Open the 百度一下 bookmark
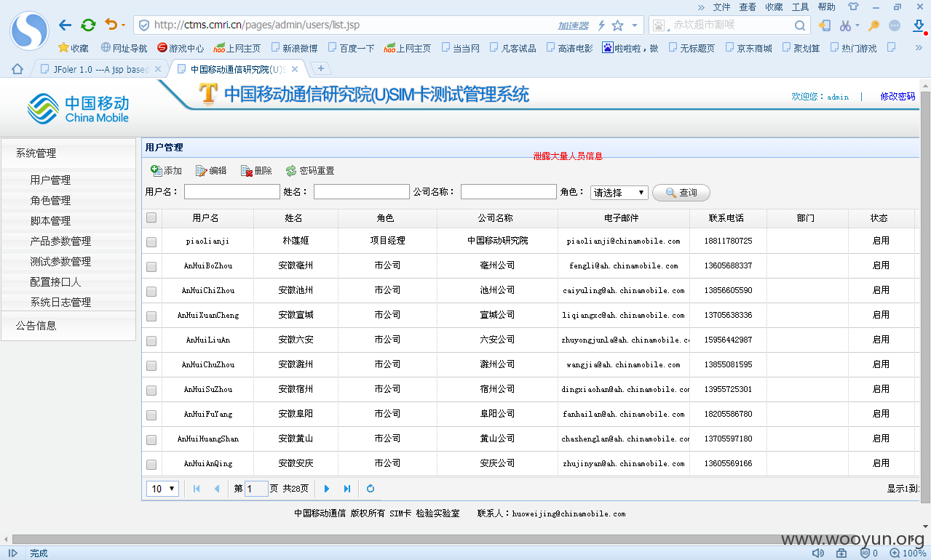 [x=351, y=48]
